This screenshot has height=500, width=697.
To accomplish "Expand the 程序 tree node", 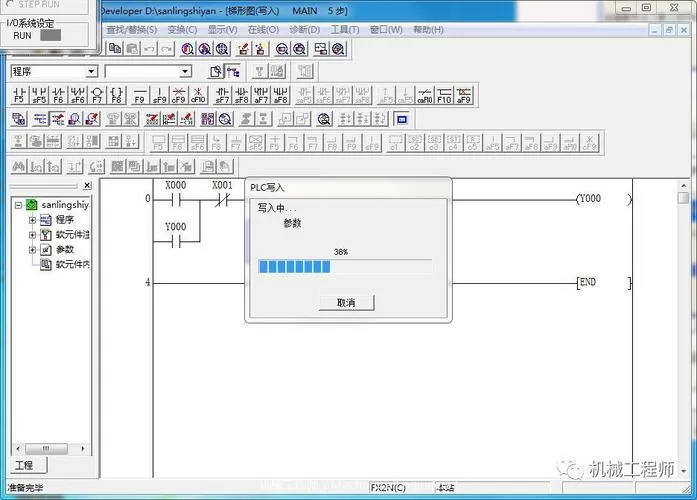I will click(x=32, y=220).
